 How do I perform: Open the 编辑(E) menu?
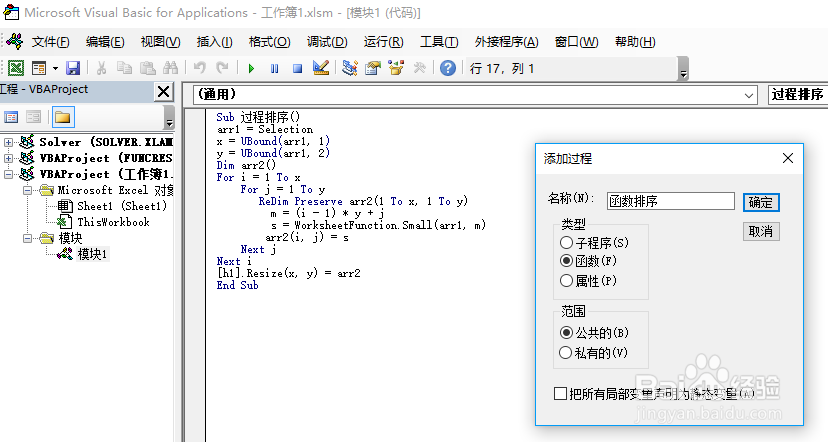pyautogui.click(x=105, y=42)
